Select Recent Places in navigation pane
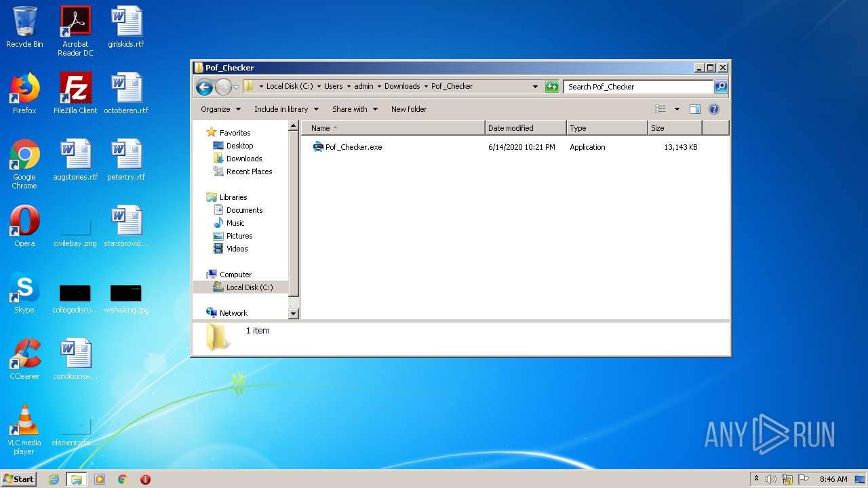 tap(249, 171)
